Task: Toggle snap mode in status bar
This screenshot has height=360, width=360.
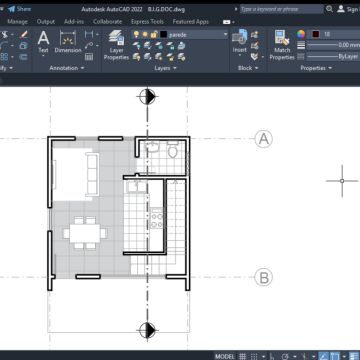Action: [x=254, y=356]
